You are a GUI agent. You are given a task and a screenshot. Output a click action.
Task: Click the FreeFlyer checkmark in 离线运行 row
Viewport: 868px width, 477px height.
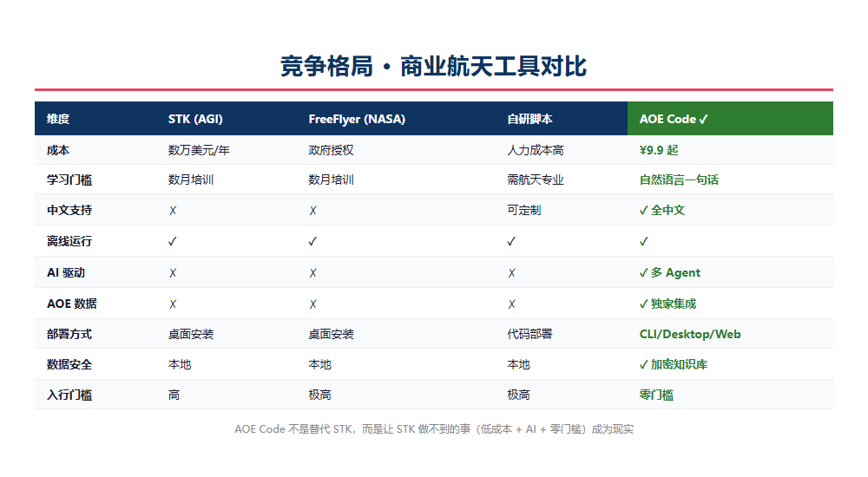[312, 241]
